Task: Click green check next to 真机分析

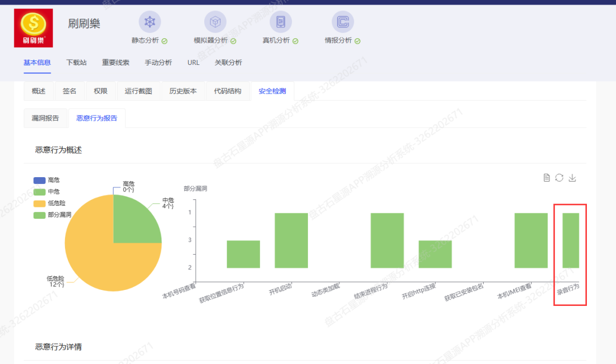Action: click(295, 41)
